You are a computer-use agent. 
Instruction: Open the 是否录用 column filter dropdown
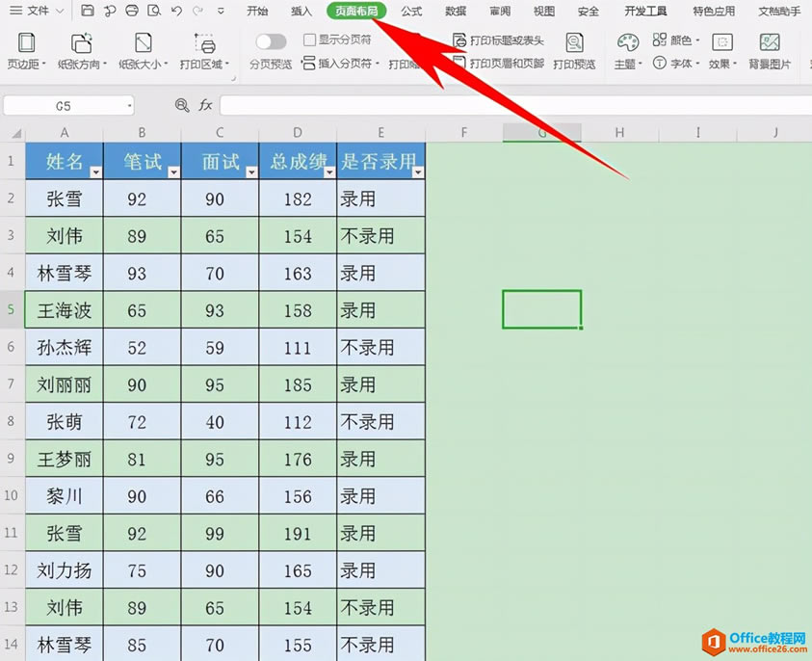(x=418, y=172)
